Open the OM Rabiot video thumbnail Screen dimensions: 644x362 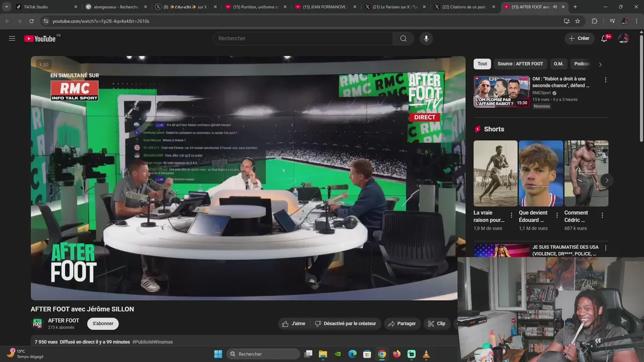click(x=502, y=92)
